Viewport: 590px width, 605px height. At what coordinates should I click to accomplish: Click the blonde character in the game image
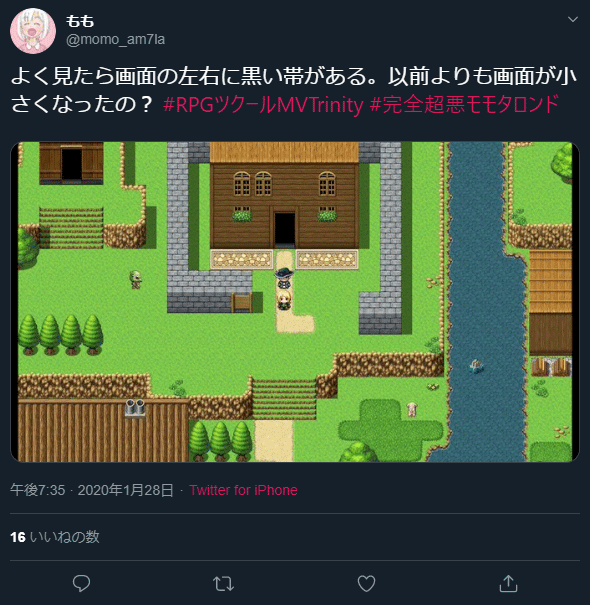coord(284,301)
